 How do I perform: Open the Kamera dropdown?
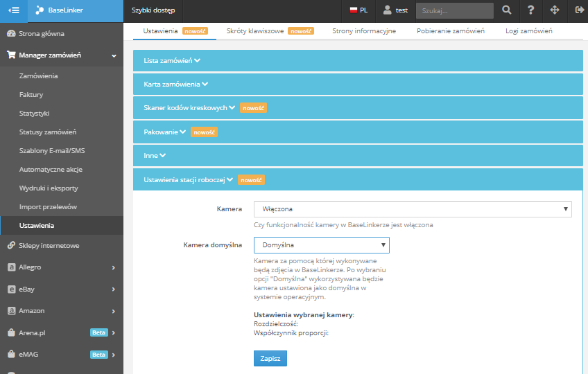(412, 208)
